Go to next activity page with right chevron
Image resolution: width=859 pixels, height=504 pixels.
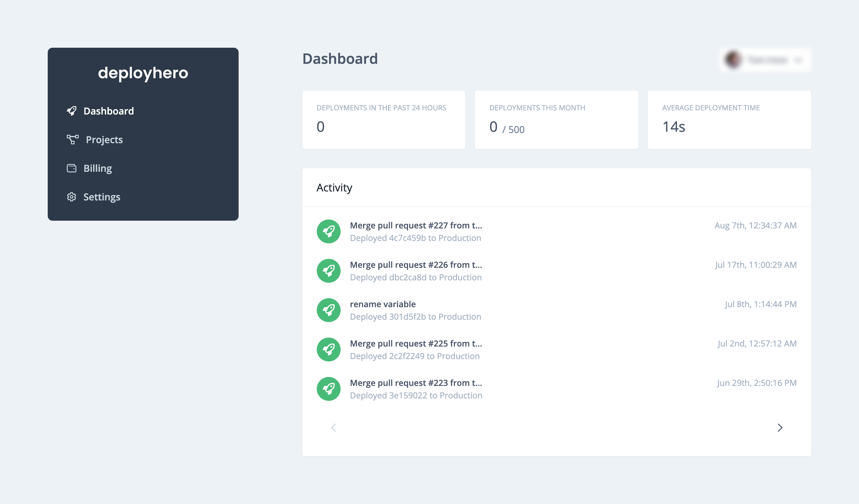click(x=780, y=428)
